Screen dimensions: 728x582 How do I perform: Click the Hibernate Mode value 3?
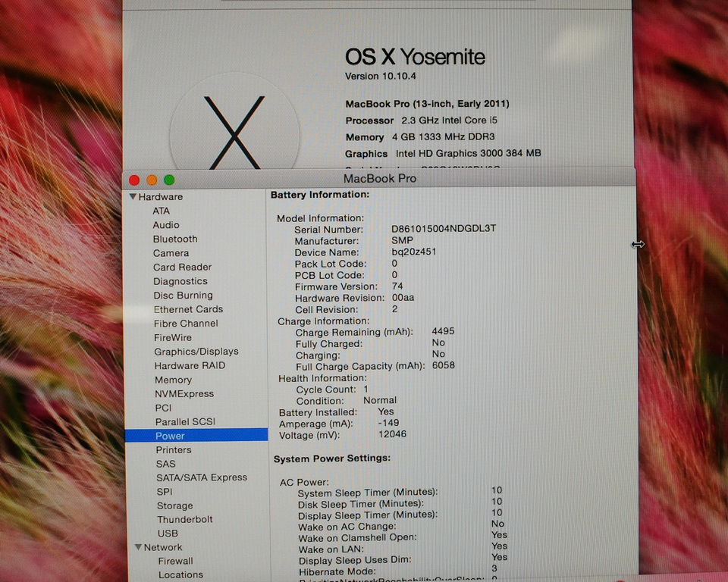pyautogui.click(x=494, y=568)
